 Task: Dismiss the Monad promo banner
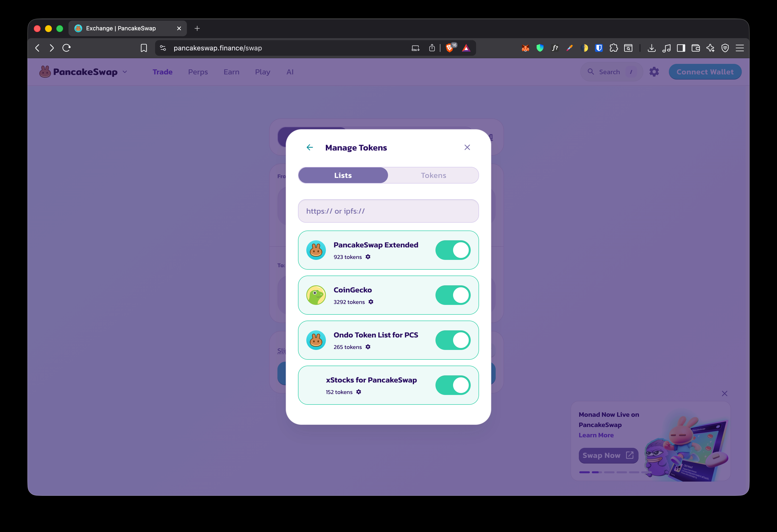click(x=724, y=393)
